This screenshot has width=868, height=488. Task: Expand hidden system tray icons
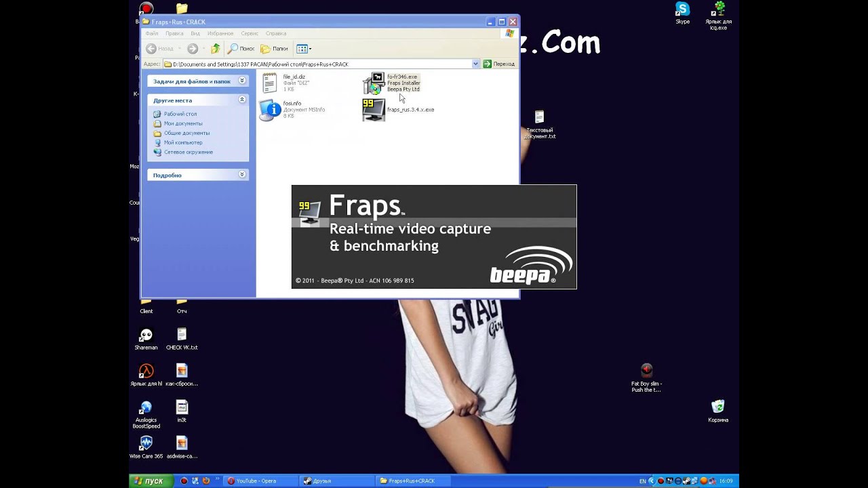coord(652,481)
